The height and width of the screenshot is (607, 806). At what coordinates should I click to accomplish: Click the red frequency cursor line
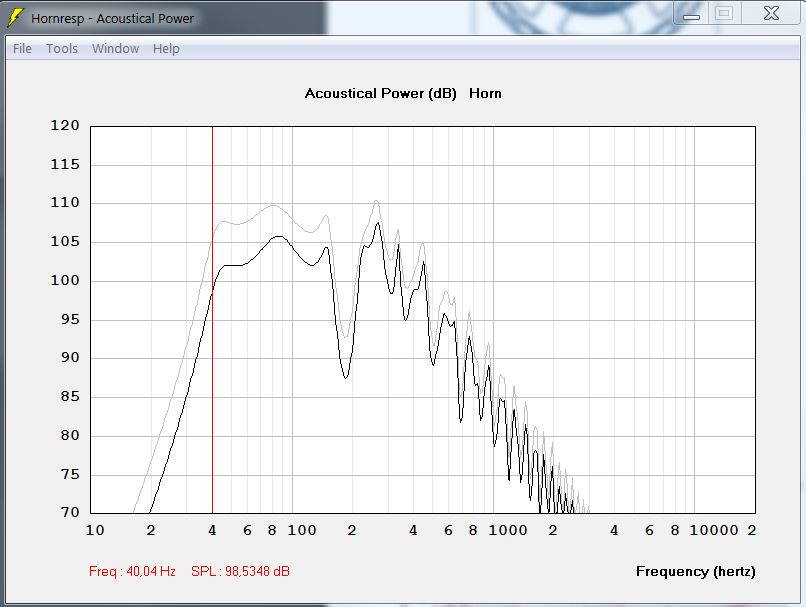[x=212, y=320]
